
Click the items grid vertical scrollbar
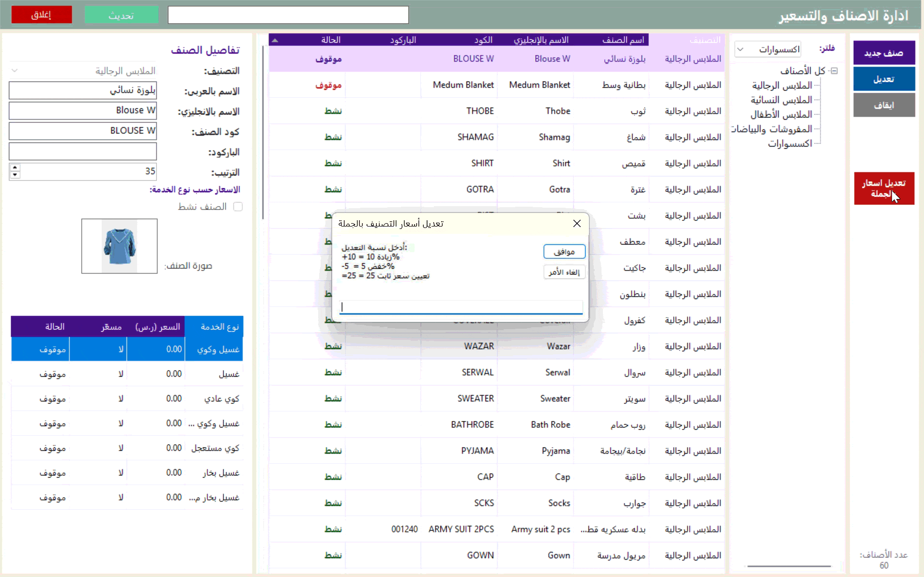click(x=263, y=132)
